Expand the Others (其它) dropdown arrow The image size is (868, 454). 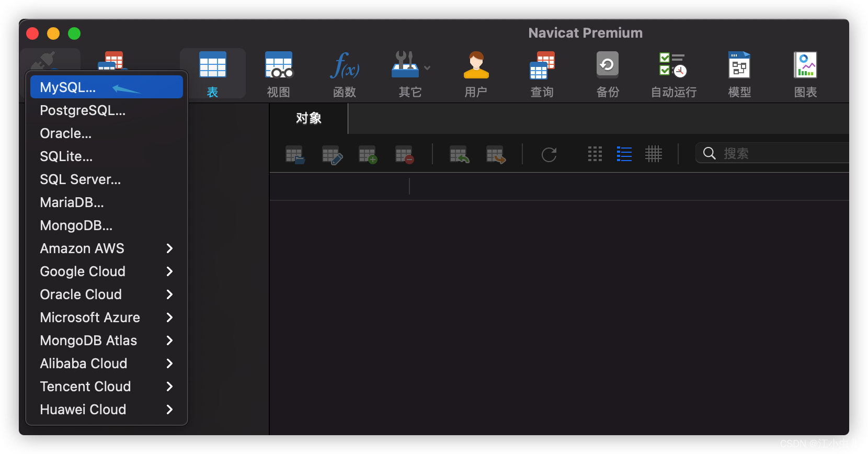427,67
